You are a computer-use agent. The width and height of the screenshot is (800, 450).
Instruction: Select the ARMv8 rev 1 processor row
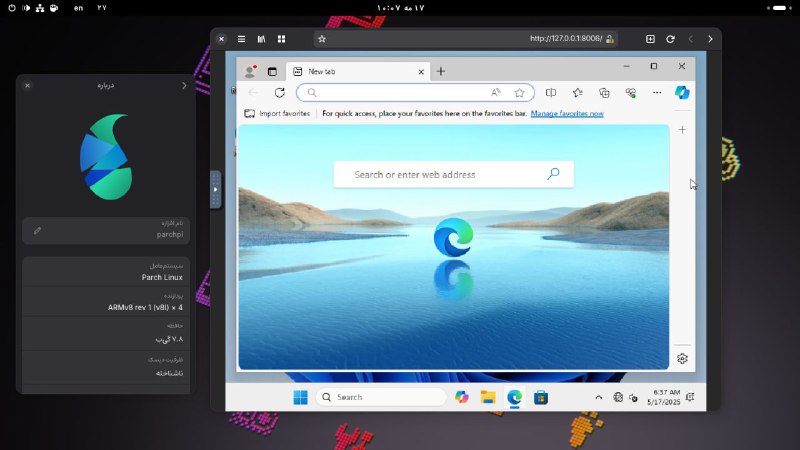pos(106,302)
